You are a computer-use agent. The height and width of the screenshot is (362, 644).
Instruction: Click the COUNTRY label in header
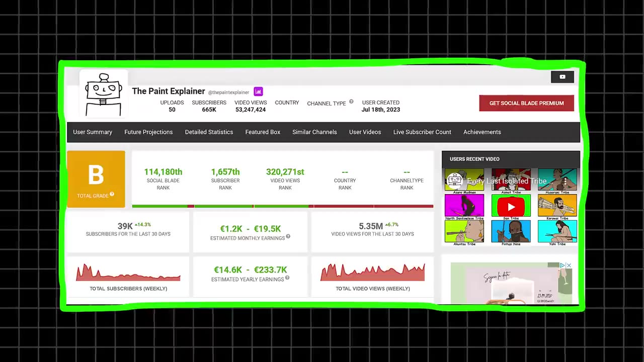[x=287, y=103]
